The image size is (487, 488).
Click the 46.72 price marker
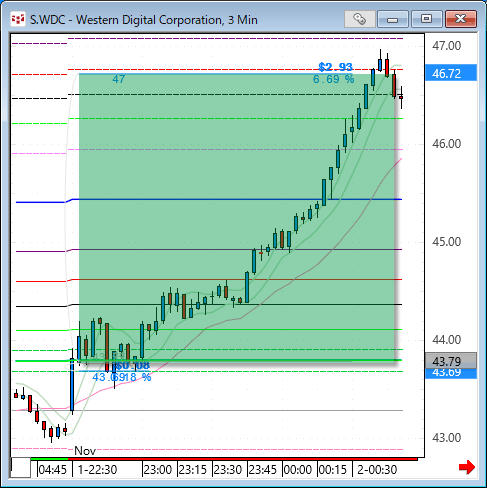(451, 73)
